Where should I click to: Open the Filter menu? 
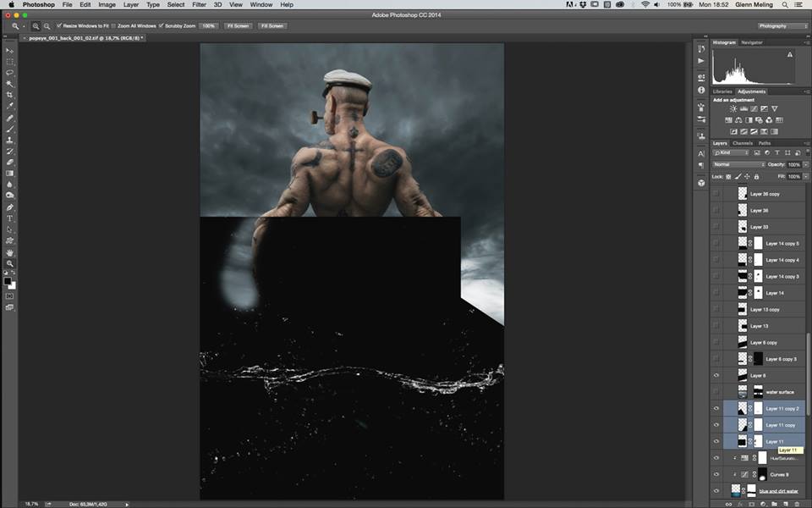(199, 4)
